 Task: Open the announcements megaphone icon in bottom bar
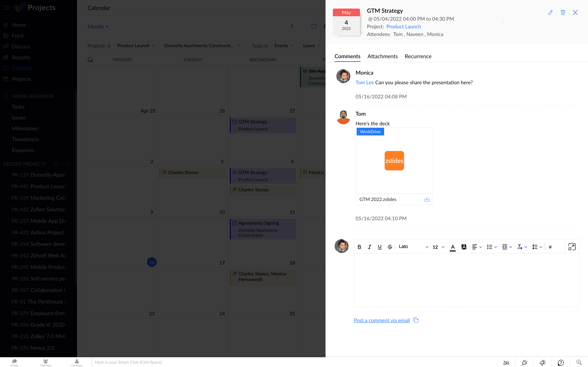click(x=542, y=362)
